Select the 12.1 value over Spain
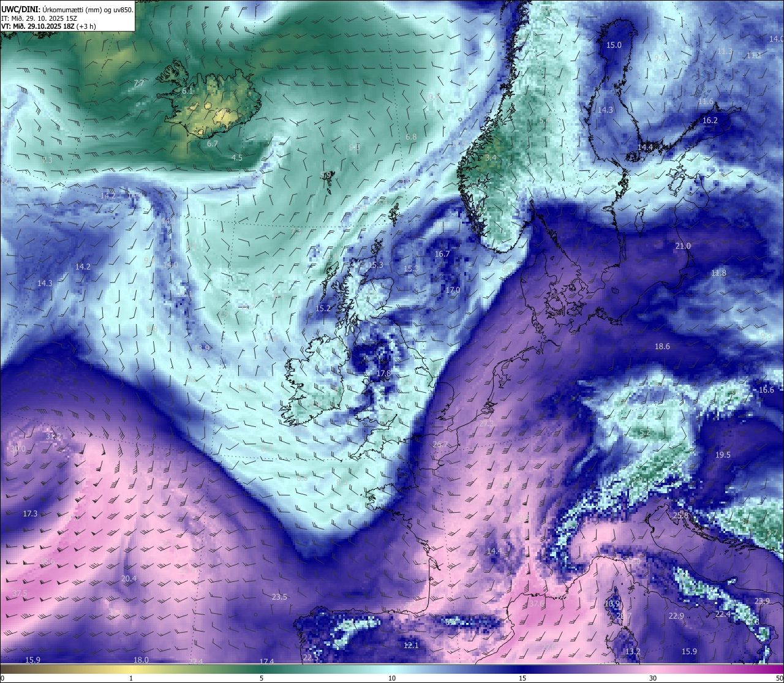784x683 pixels. tap(411, 645)
